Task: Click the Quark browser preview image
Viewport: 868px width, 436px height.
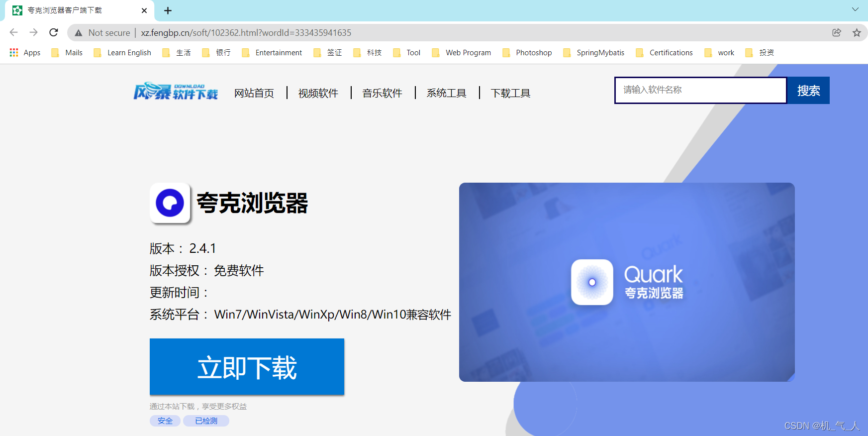Action: click(x=627, y=282)
